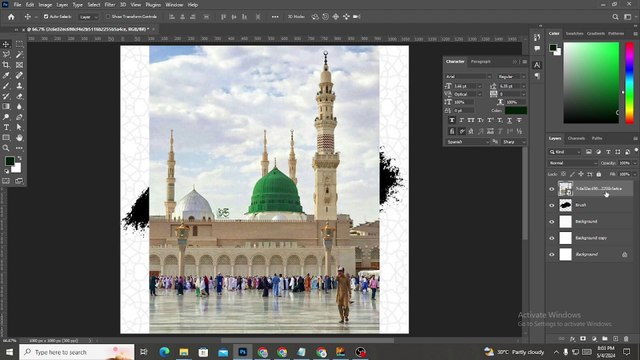Open Character panel menu icon
The image size is (640, 360).
pos(524,62)
